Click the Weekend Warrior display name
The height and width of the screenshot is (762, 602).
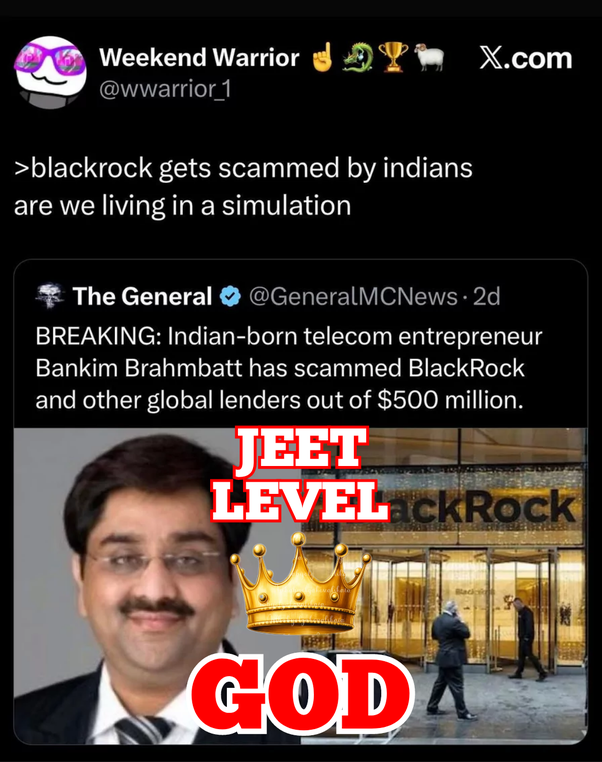[x=199, y=57]
